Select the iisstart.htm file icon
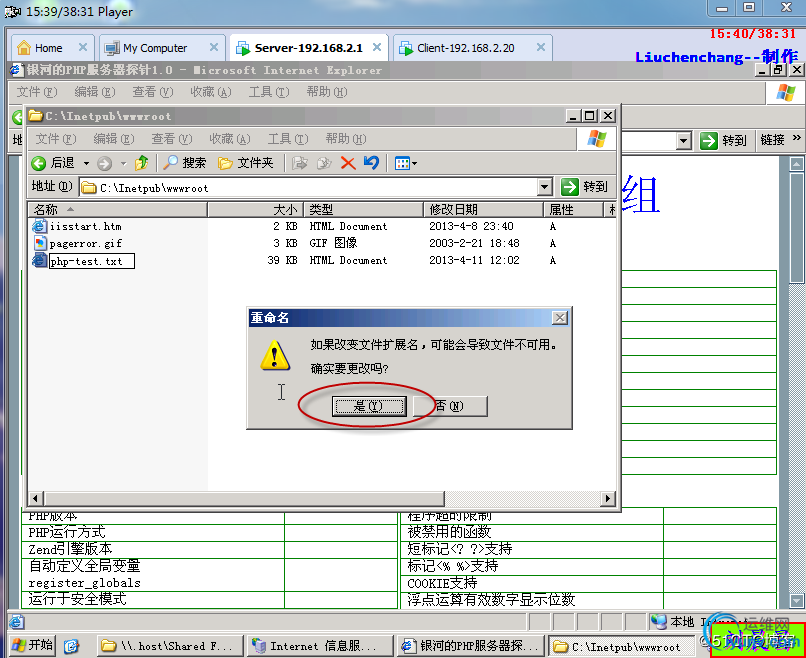Image resolution: width=806 pixels, height=658 pixels. pos(40,226)
